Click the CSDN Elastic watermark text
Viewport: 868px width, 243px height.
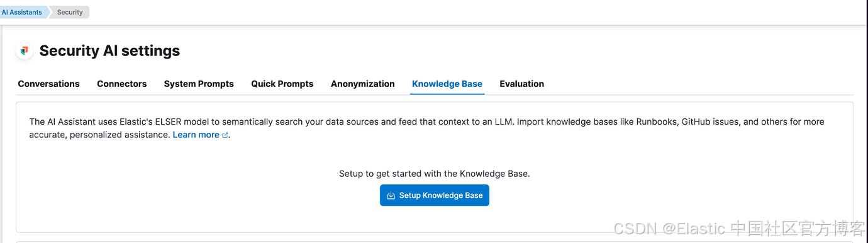(x=740, y=228)
